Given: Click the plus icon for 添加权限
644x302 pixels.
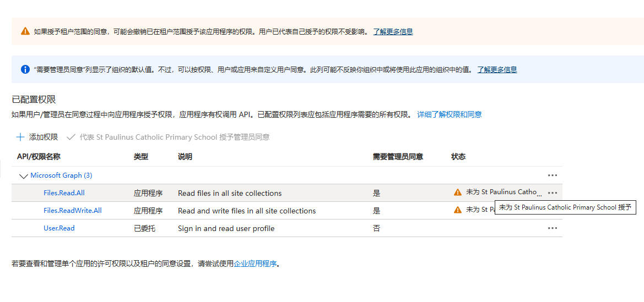Looking at the screenshot, I should point(20,137).
